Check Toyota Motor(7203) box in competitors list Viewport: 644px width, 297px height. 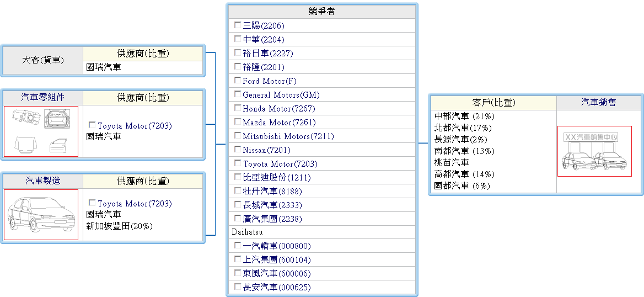pos(238,163)
